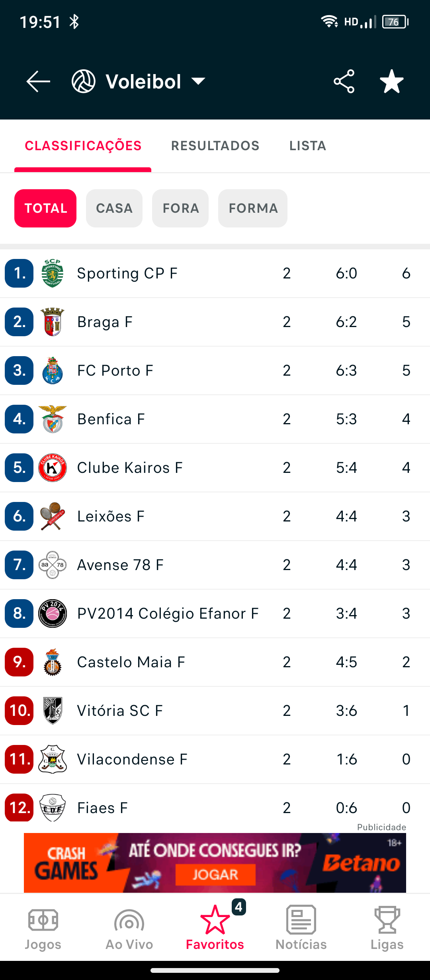Toggle the favorite star in header

point(392,81)
